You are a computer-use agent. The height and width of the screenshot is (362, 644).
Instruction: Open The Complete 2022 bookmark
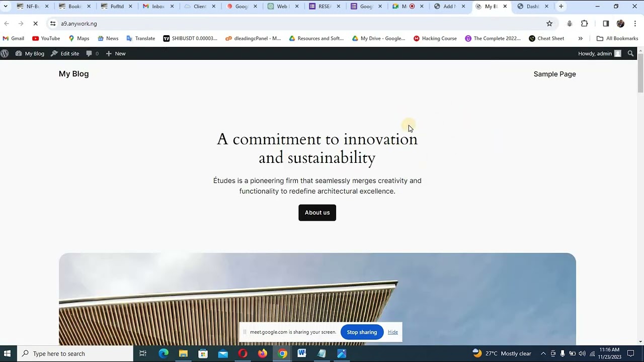[x=493, y=38]
